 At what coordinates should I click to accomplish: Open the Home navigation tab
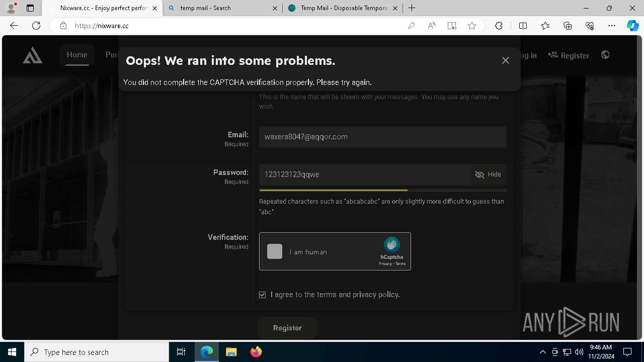tap(77, 55)
